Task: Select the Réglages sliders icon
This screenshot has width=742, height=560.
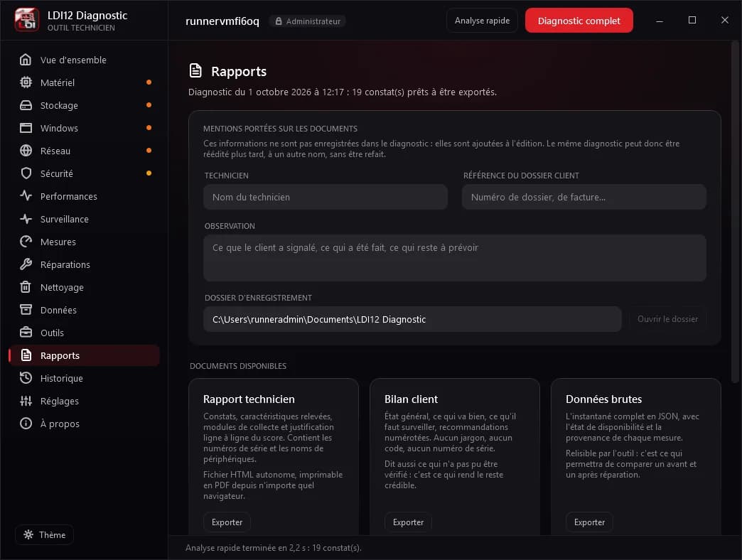Action: pyautogui.click(x=26, y=401)
